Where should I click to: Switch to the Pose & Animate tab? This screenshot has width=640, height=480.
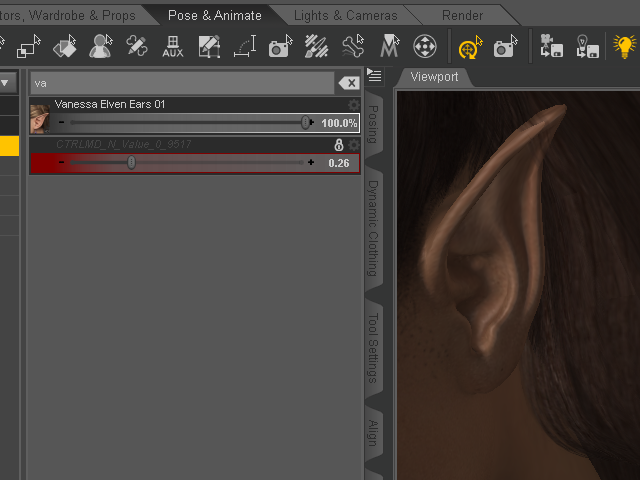coord(215,16)
